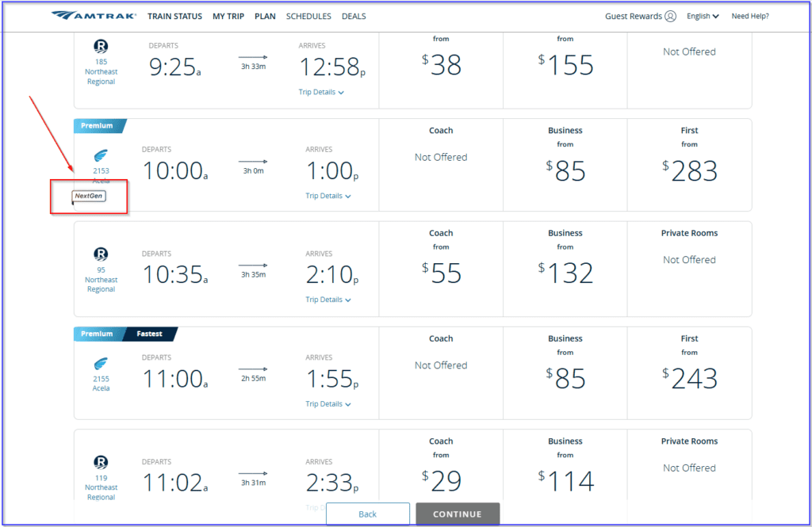812x527 pixels.
Task: Click the Acela icon for train 2155
Action: click(x=101, y=364)
